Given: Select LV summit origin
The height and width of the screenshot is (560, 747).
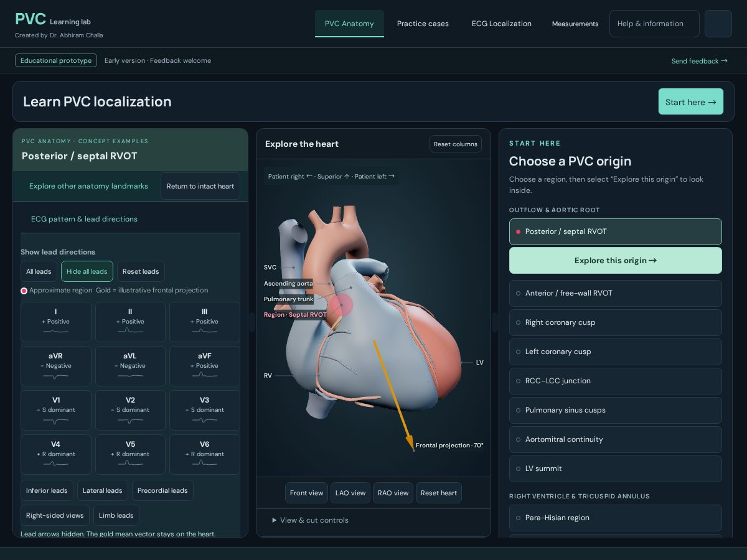Looking at the screenshot, I should 616,469.
